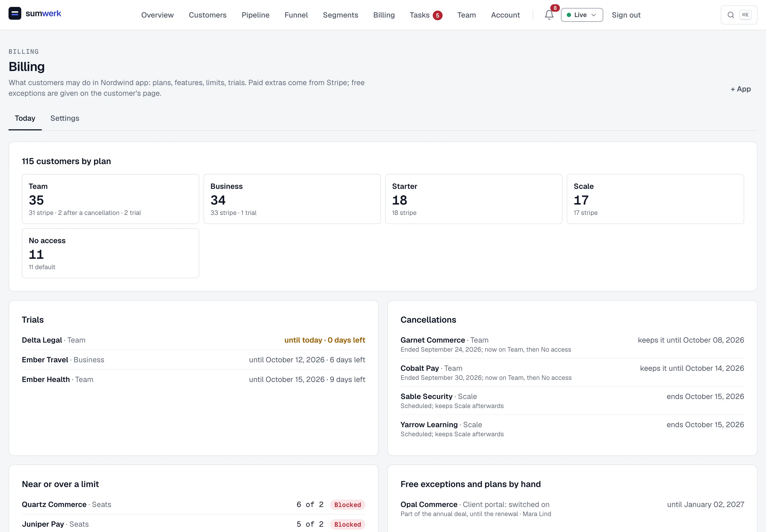This screenshot has width=766, height=532.
Task: Open Segments in the top navigation
Action: point(340,15)
